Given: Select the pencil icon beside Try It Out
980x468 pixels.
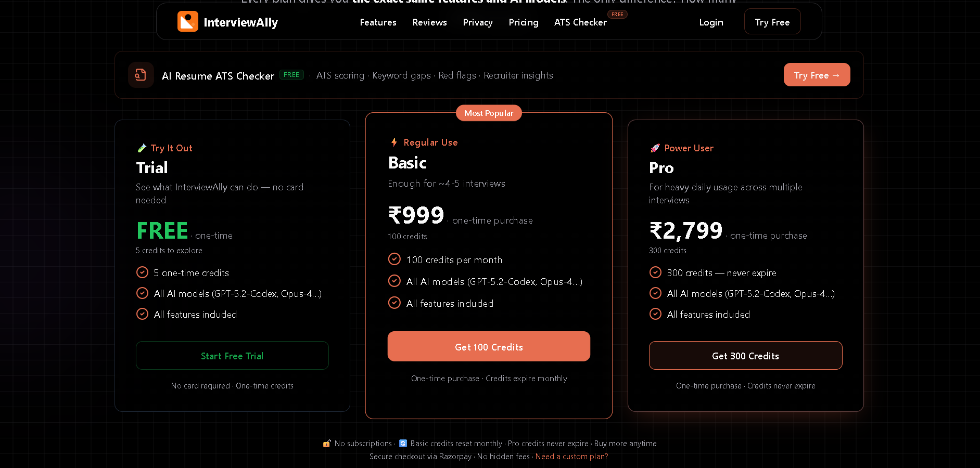Looking at the screenshot, I should click(x=142, y=148).
